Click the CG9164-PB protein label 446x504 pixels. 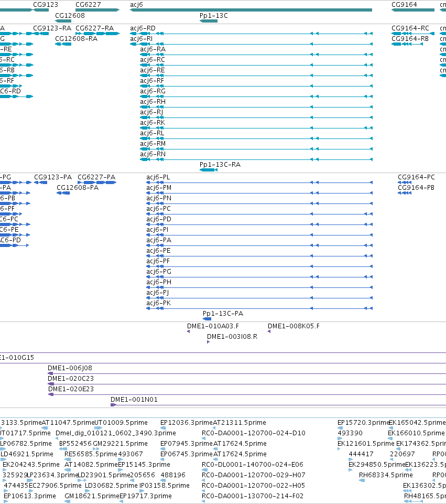416,188
